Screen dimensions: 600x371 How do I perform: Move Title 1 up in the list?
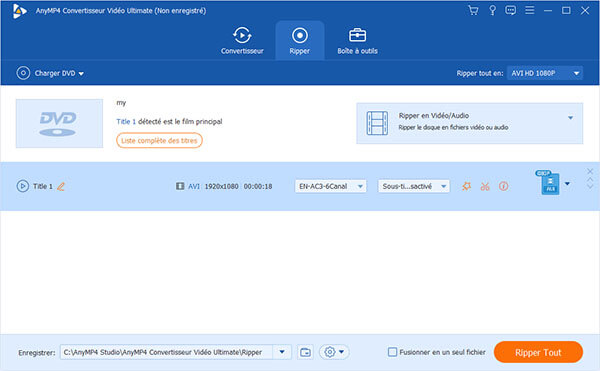(590, 179)
